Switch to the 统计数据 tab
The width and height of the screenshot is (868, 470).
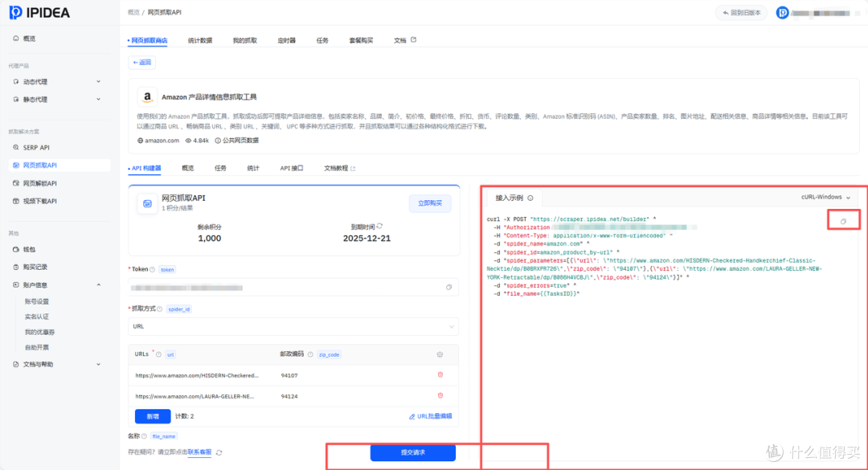(x=200, y=40)
